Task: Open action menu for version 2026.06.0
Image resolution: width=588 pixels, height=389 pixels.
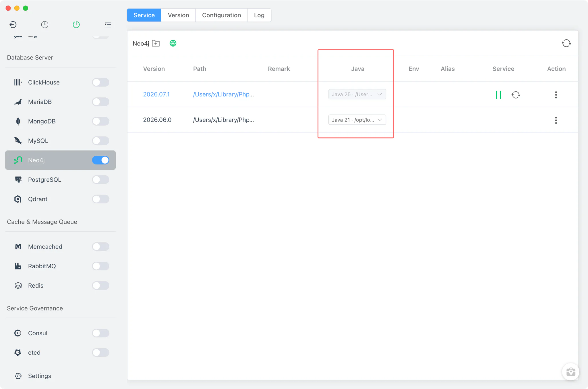Action: (x=556, y=120)
